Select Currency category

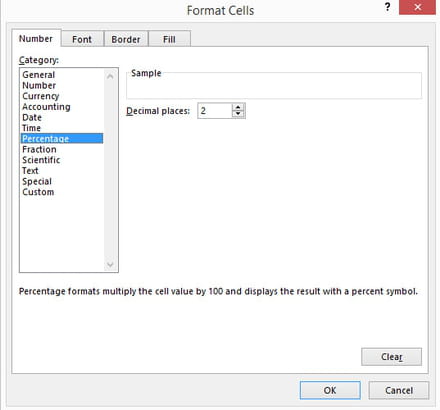[x=41, y=96]
